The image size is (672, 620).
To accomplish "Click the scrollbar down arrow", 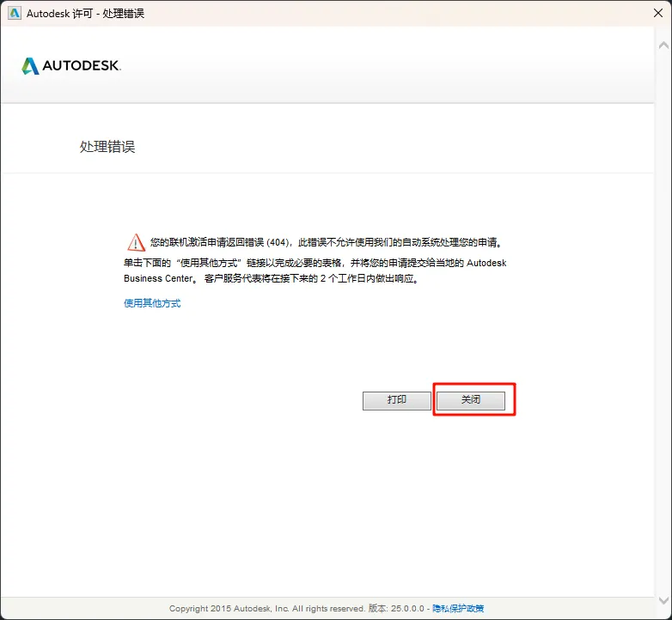I will pyautogui.click(x=663, y=600).
